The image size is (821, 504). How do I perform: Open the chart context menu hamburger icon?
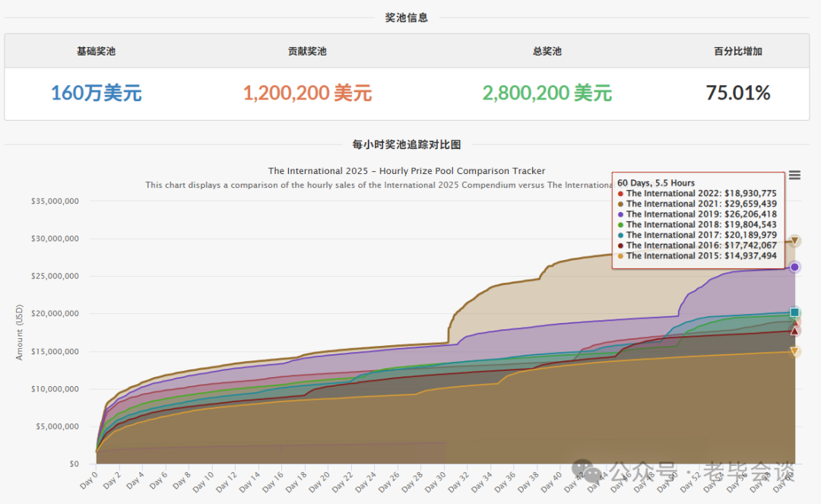click(x=794, y=176)
